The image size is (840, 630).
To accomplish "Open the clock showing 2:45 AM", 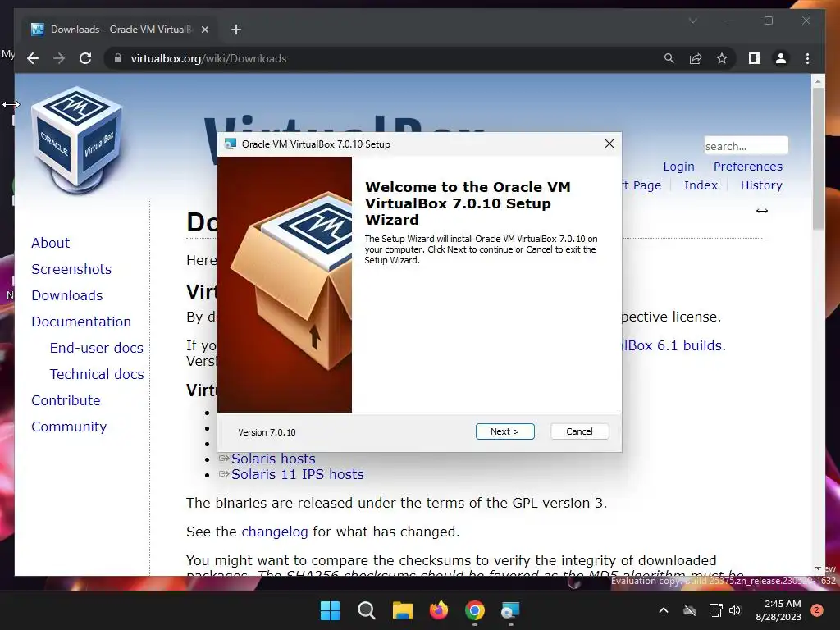I will pos(778,610).
